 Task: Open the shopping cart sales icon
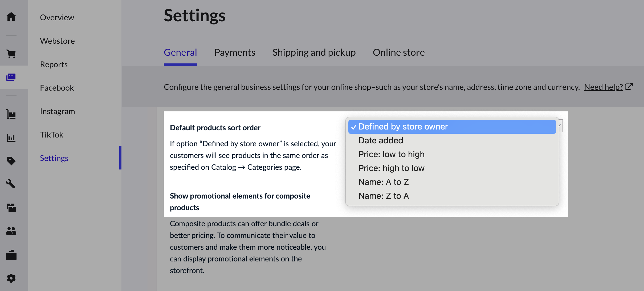coord(11,54)
